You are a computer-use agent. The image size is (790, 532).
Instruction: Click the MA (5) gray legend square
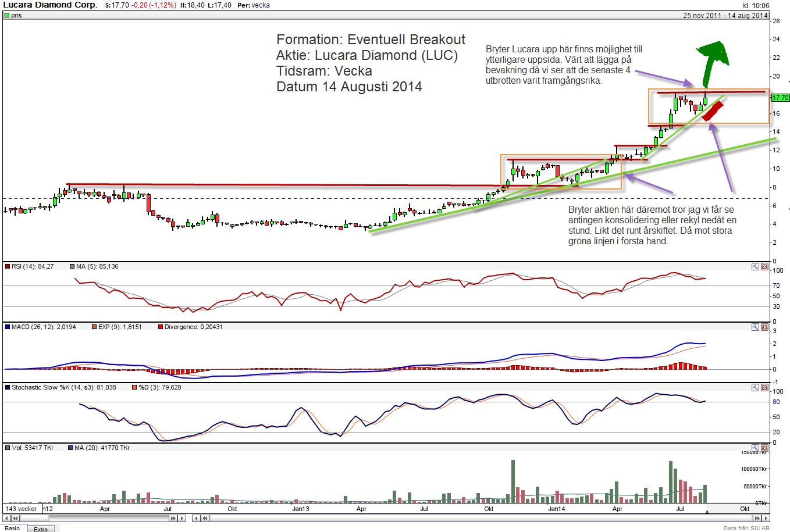(x=73, y=267)
